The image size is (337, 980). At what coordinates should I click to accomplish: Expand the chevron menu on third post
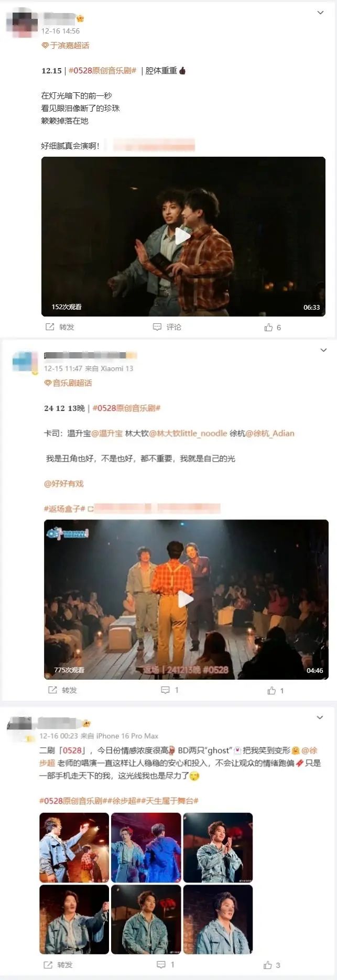tap(320, 717)
